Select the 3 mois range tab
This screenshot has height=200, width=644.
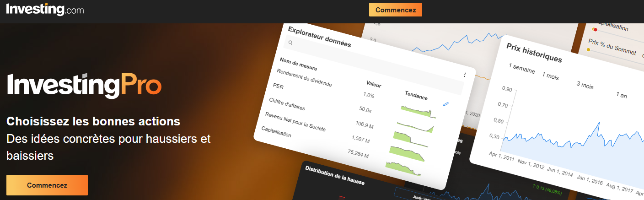585,85
